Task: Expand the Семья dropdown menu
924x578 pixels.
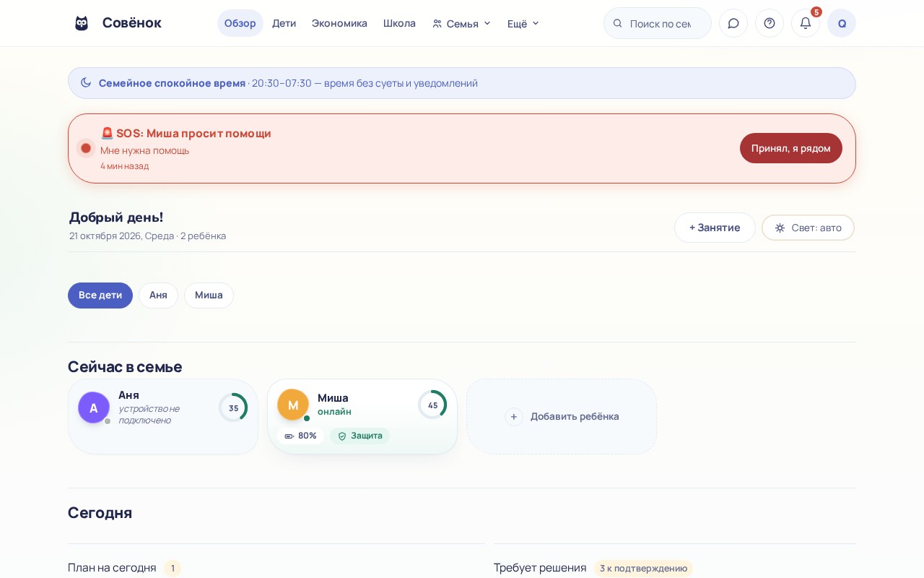Action: click(x=462, y=23)
